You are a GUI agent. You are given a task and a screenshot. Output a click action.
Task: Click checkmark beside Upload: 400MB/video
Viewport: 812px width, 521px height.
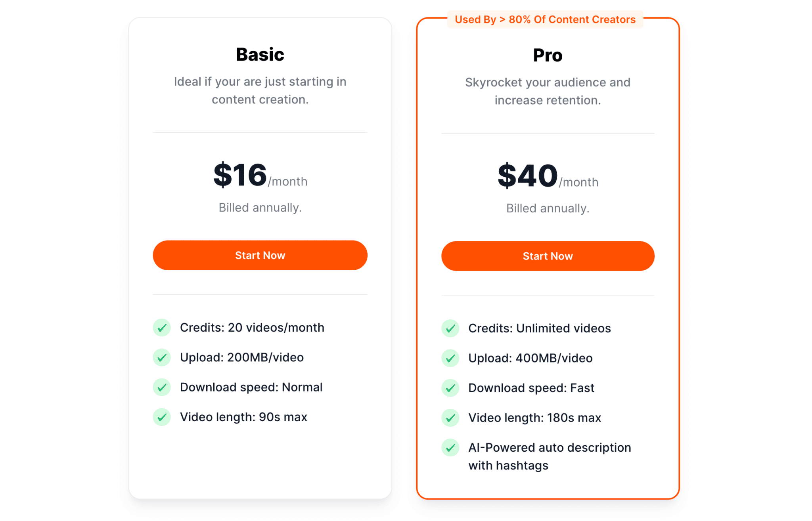[x=450, y=358]
